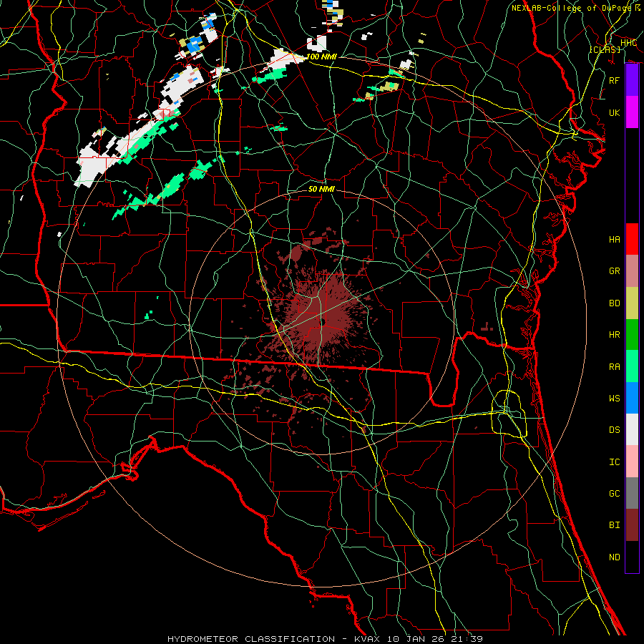644x644 pixels.
Task: Click the '[CLAS]' units label
Action: click(605, 49)
